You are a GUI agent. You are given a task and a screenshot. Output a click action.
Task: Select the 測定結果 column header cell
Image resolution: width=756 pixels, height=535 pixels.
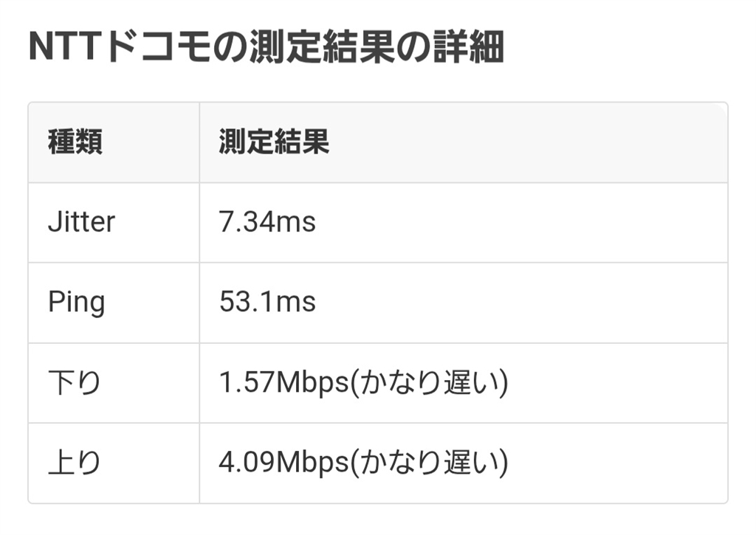point(274,142)
